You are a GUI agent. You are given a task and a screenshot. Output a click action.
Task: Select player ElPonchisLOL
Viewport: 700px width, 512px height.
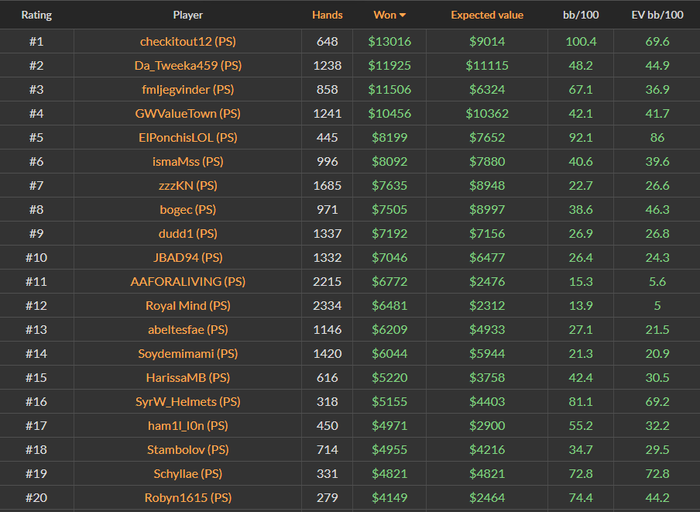pos(188,137)
